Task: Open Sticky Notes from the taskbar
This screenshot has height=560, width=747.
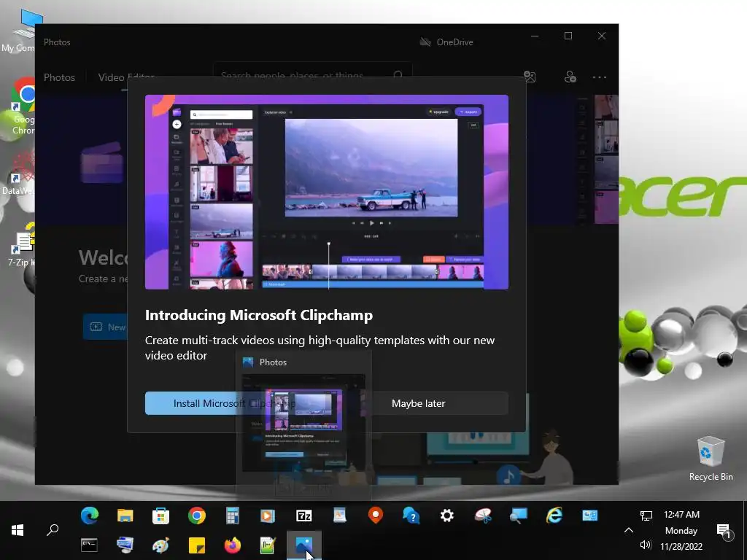Action: click(x=197, y=545)
